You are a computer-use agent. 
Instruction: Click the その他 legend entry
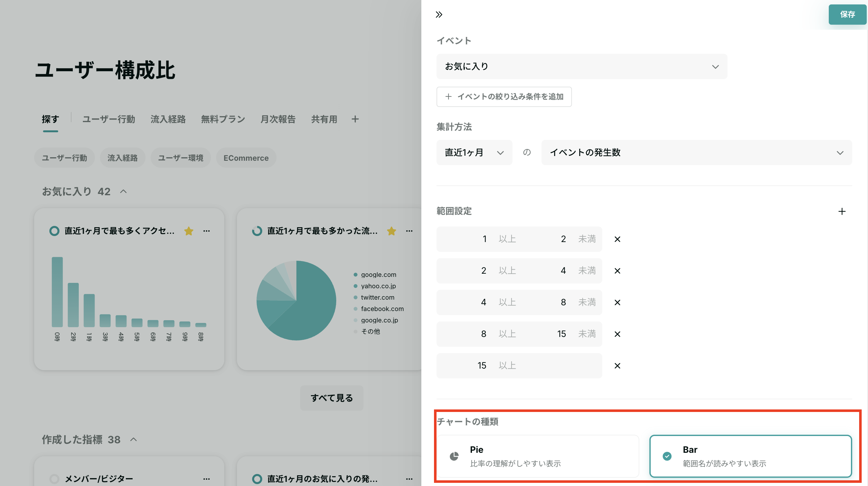(367, 331)
